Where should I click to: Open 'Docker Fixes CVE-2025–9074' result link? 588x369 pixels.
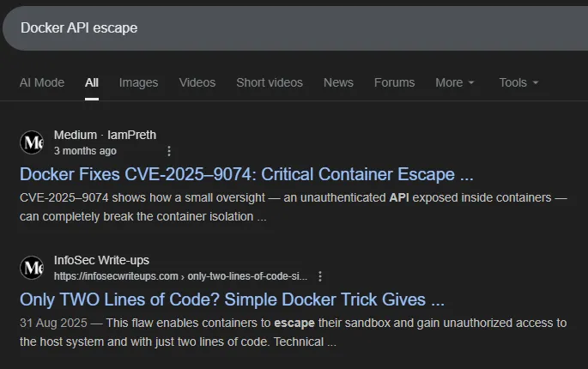tap(246, 175)
